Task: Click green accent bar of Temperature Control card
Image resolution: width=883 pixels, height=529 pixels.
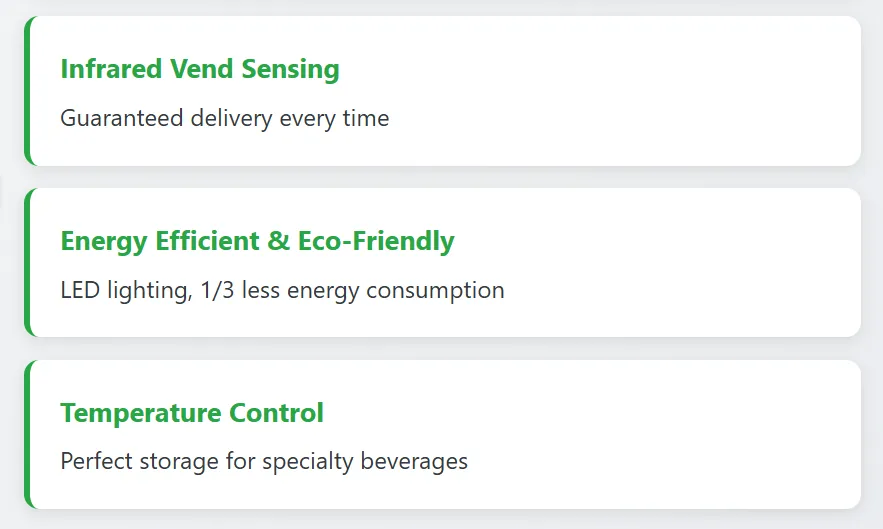Action: click(x=27, y=434)
